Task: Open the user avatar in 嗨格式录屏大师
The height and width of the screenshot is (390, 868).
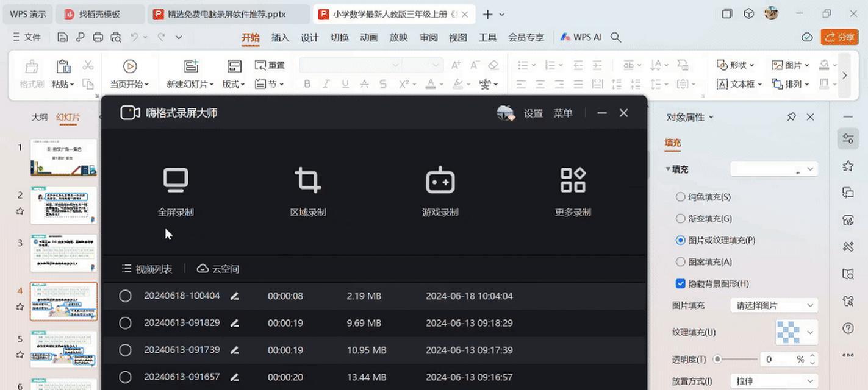Action: pos(505,113)
